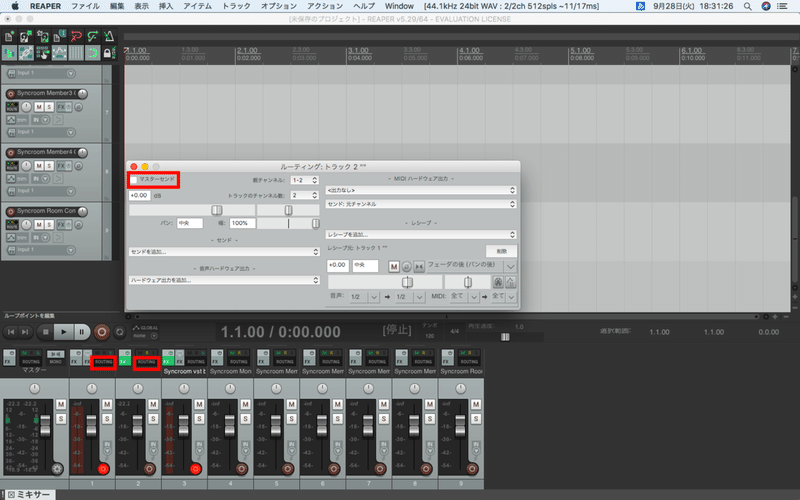Click the Spotlight search icon in menu bar
Viewport: 800px width, 500px height.
(747, 6)
